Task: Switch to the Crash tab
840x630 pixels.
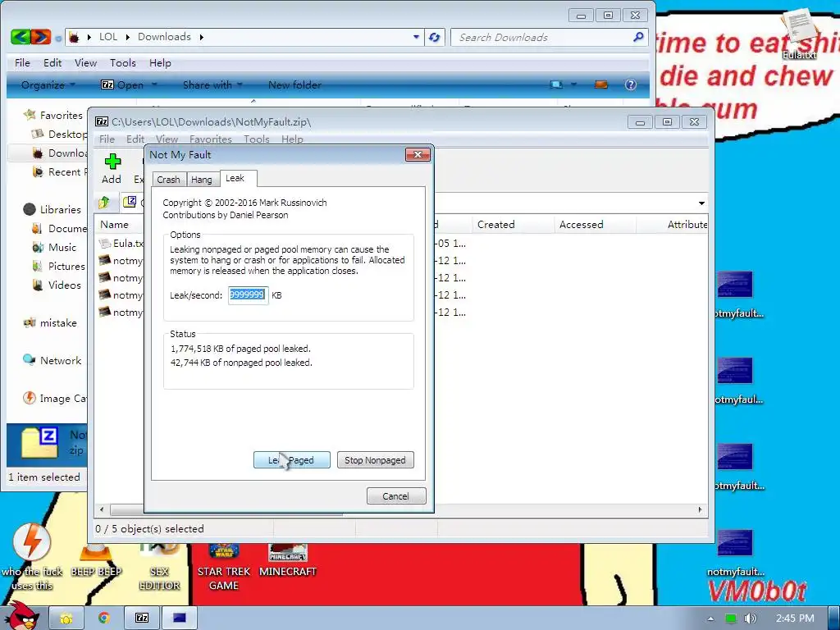Action: pyautogui.click(x=168, y=180)
